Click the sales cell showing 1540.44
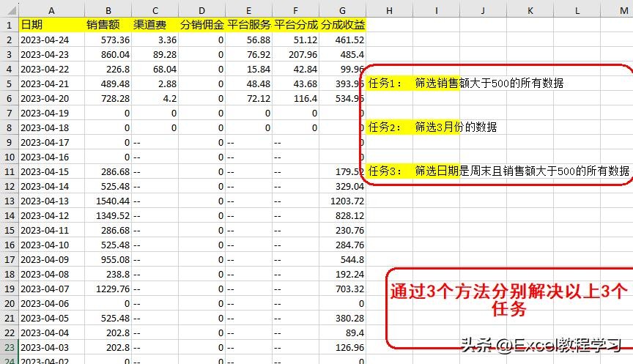Screen dimensions: 633x364 coord(108,201)
